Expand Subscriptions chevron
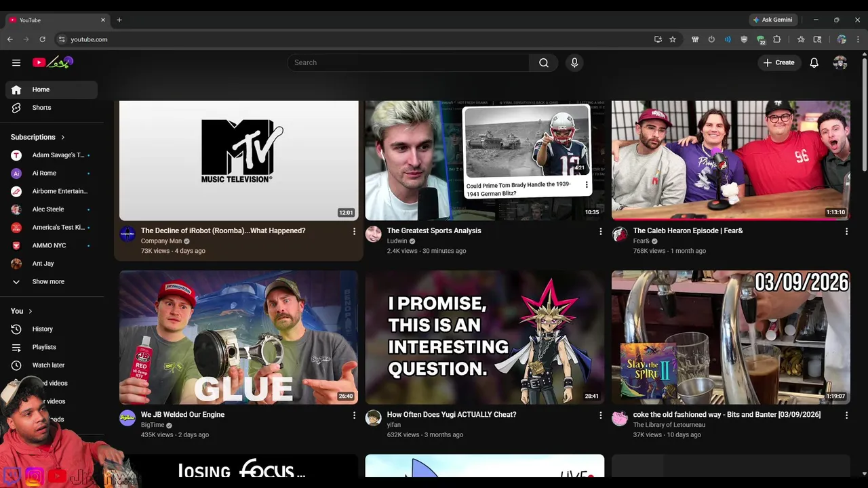The image size is (868, 488). 63,137
